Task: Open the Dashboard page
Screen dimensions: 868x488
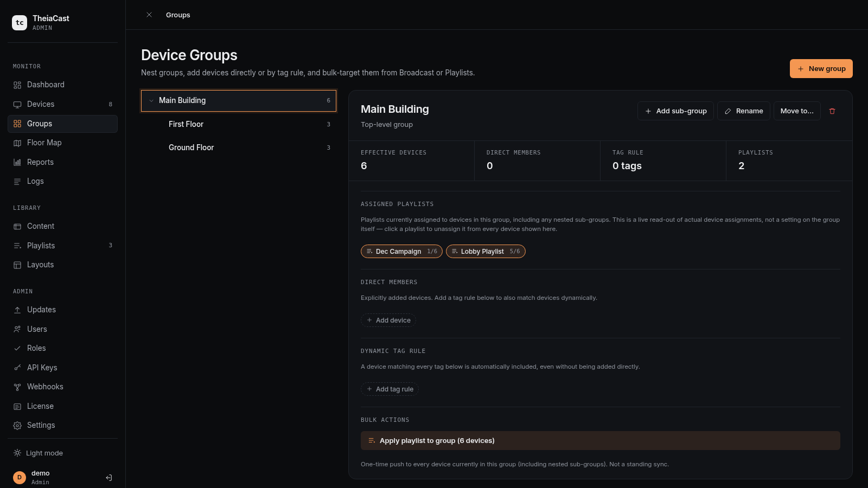Action: click(x=62, y=85)
